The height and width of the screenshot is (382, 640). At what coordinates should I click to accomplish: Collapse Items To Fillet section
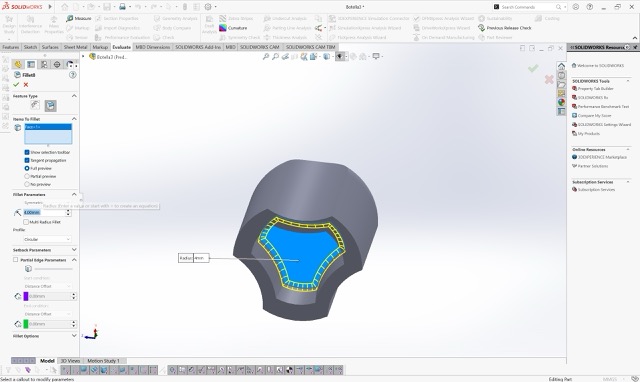pos(74,119)
